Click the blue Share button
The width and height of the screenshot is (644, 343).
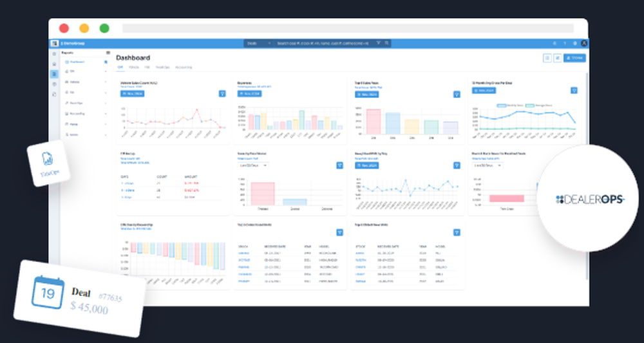click(574, 59)
